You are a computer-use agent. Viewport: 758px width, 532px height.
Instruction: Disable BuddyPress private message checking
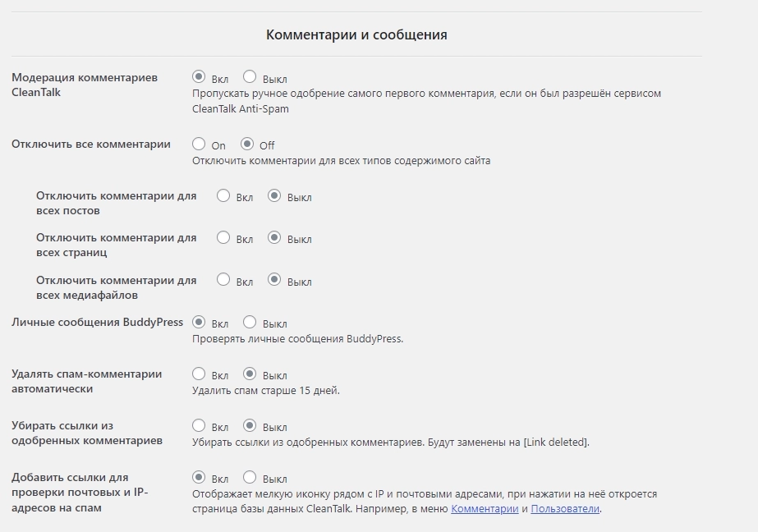250,323
